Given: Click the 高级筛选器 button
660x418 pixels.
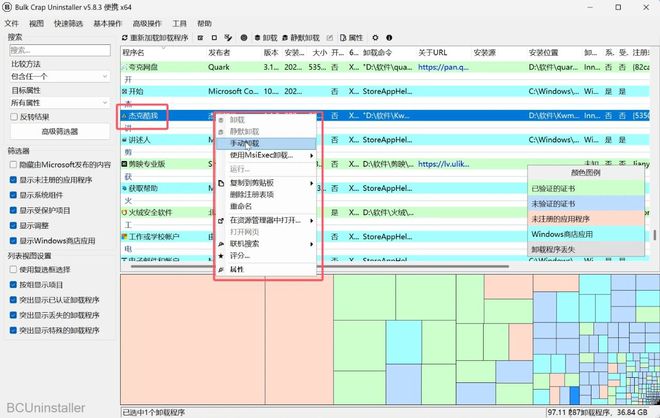Looking at the screenshot, I should [60, 132].
